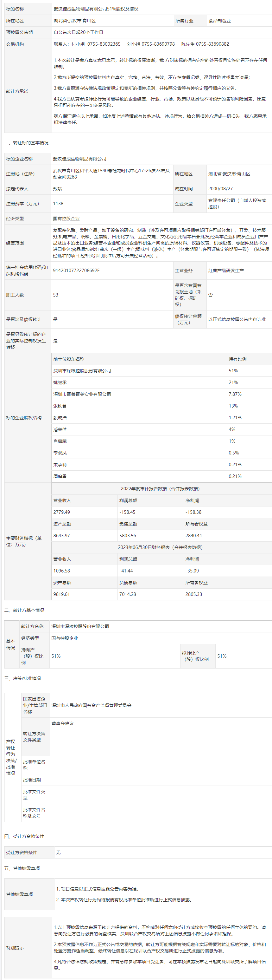
Task: Select title text 武汉佳成生物制品有限公司51%股权及债权
Action: [96, 9]
